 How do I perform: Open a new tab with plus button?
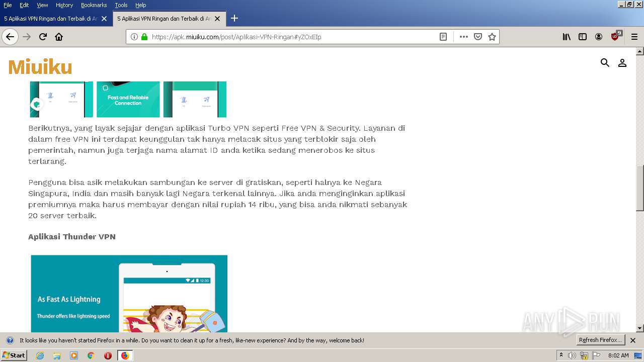(234, 19)
